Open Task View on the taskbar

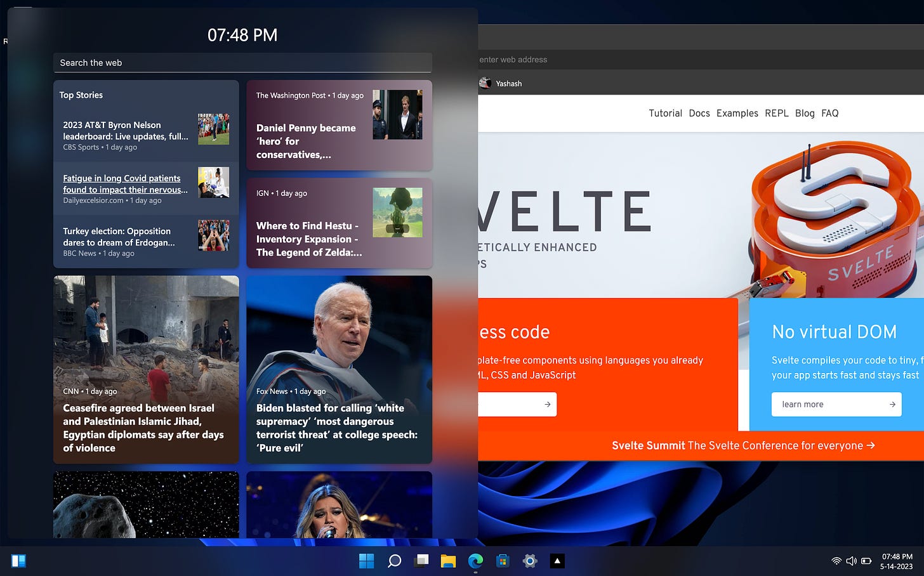coord(421,561)
